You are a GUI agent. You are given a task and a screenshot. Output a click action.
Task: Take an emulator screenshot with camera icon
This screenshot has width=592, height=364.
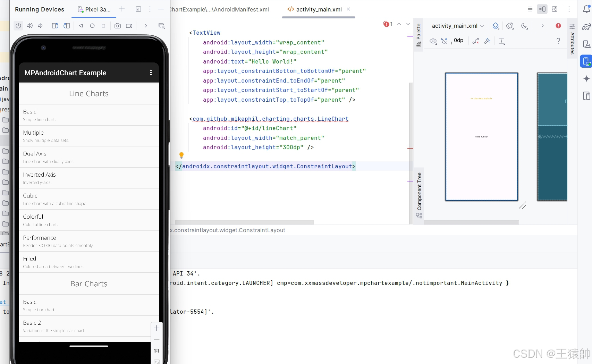point(118,26)
